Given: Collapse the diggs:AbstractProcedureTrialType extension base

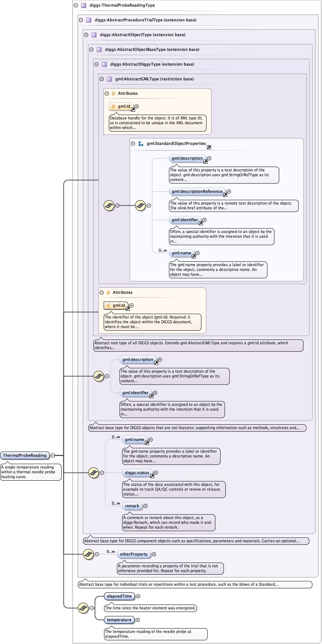Looking at the screenshot, I should click(x=81, y=20).
